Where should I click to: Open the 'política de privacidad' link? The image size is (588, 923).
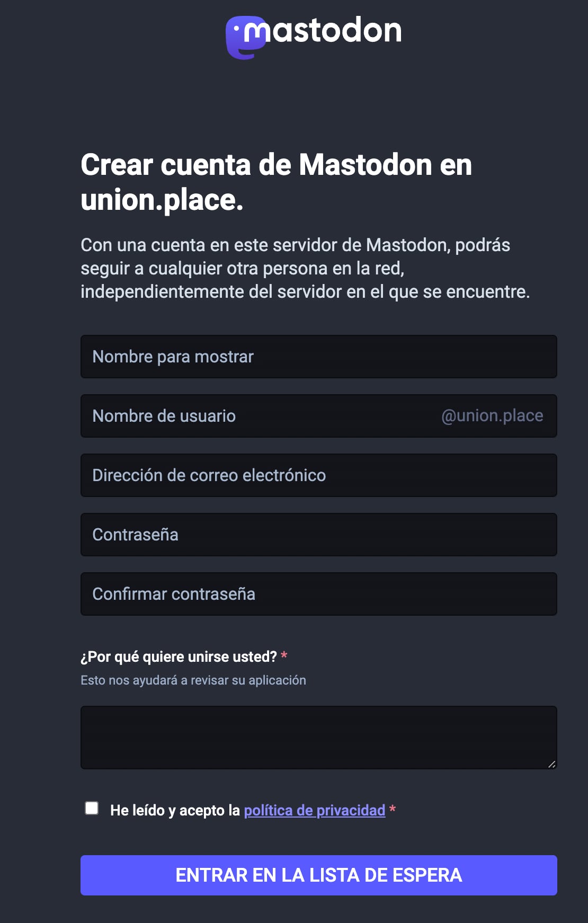point(315,811)
